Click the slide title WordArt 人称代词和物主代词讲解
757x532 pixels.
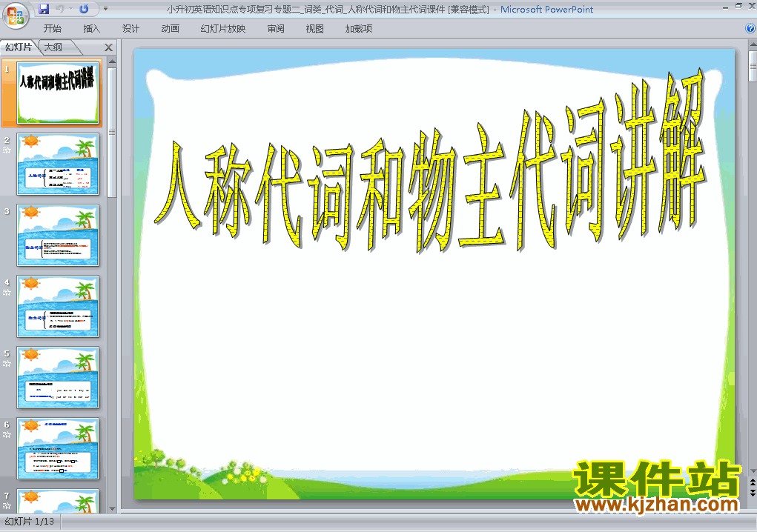click(x=431, y=162)
